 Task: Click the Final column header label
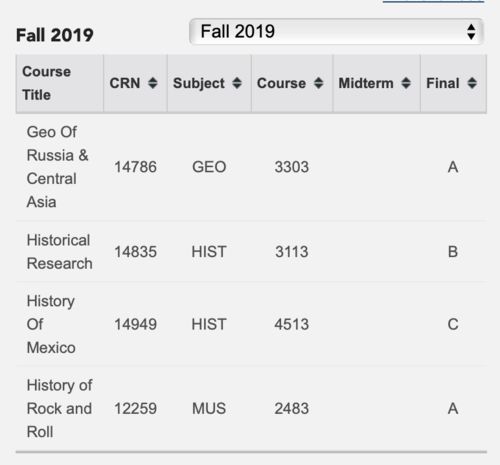(x=443, y=83)
